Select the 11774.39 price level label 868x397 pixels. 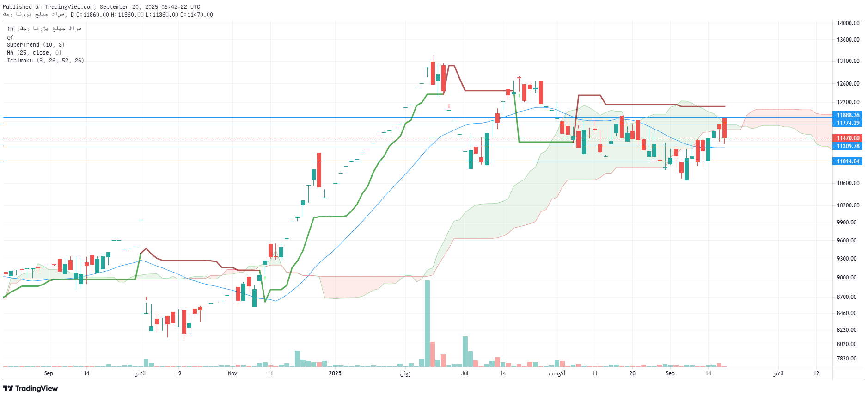848,123
